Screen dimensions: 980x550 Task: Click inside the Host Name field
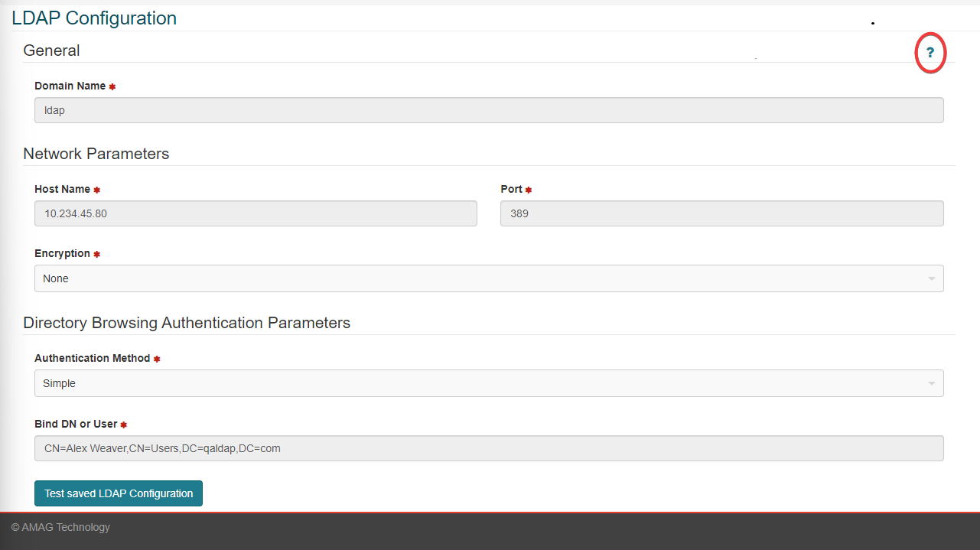click(256, 213)
